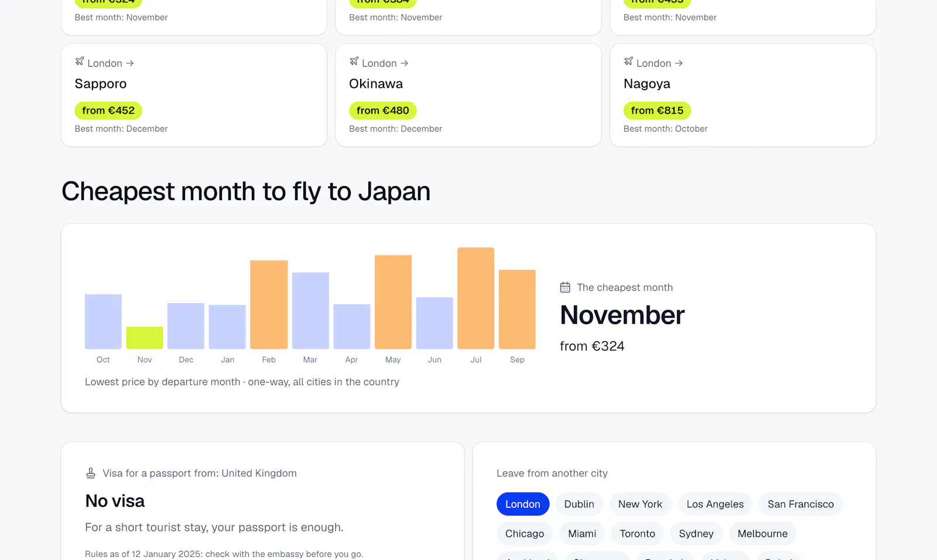Select the from €815 price badge
This screenshot has width=937, height=560.
[657, 111]
